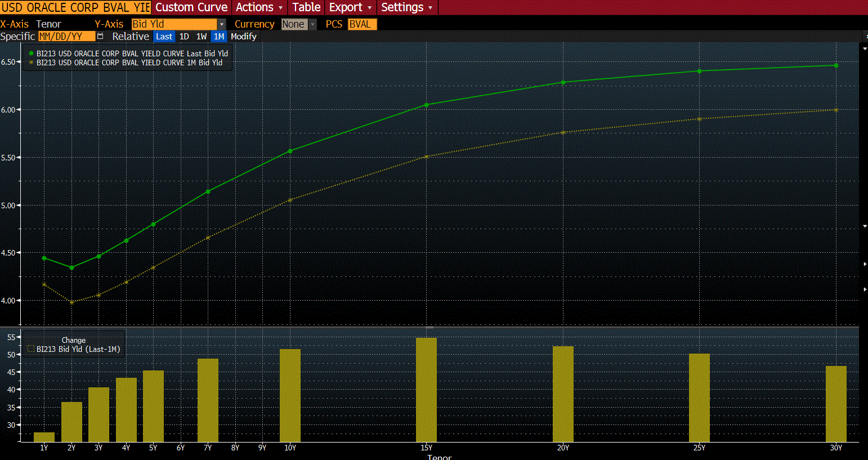Click the yellow 1M Bid Yld legend marker
The height and width of the screenshot is (460, 868).
32,62
